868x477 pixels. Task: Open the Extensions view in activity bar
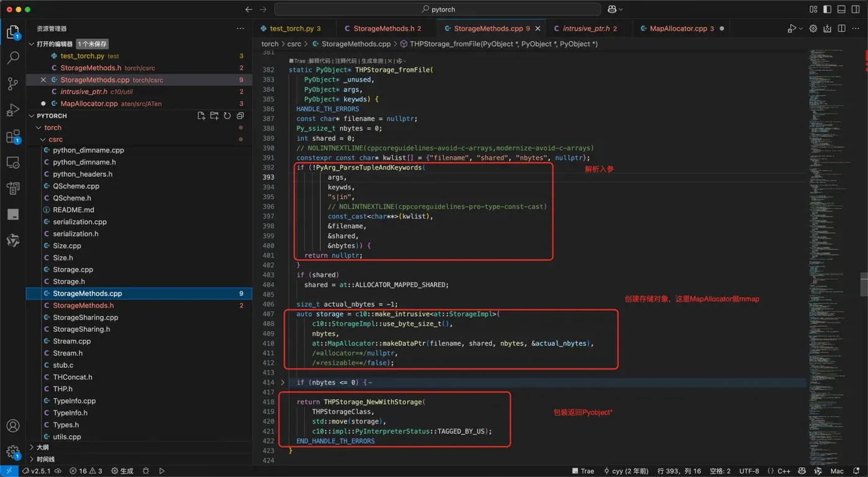[x=12, y=136]
